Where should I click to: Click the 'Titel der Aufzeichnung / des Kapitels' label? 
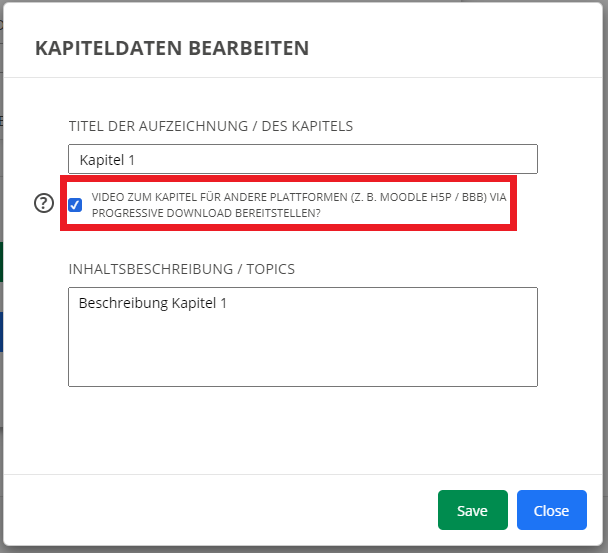[210, 126]
